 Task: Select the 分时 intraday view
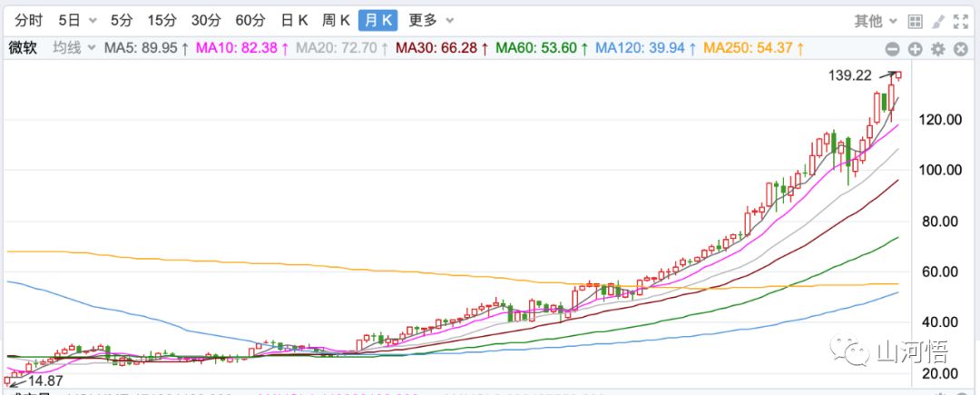pos(29,20)
